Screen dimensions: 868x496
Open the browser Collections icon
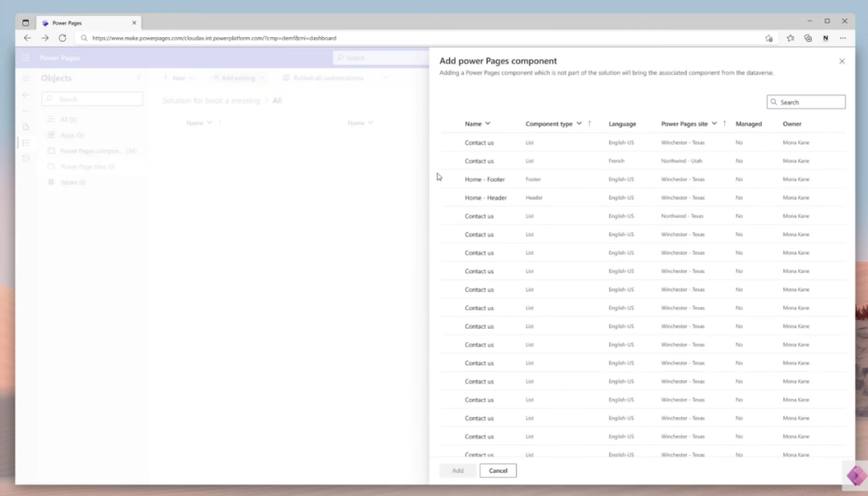[808, 39]
